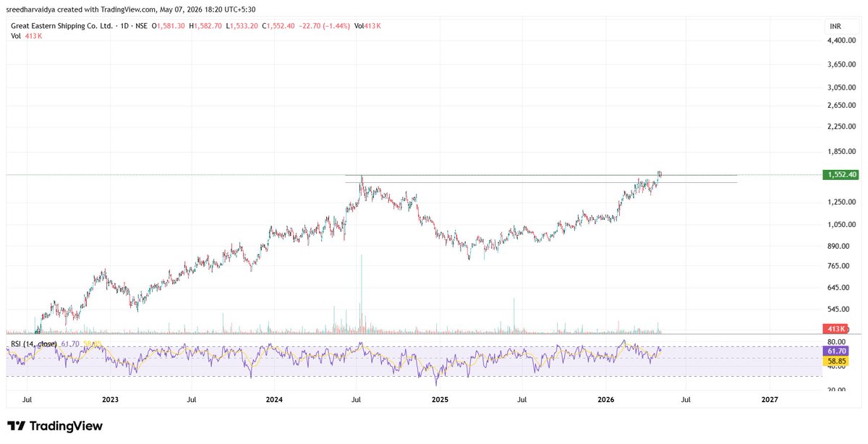This screenshot has height=444, width=868.
Task: Click the 765.00 price axis label
Action: coord(839,266)
